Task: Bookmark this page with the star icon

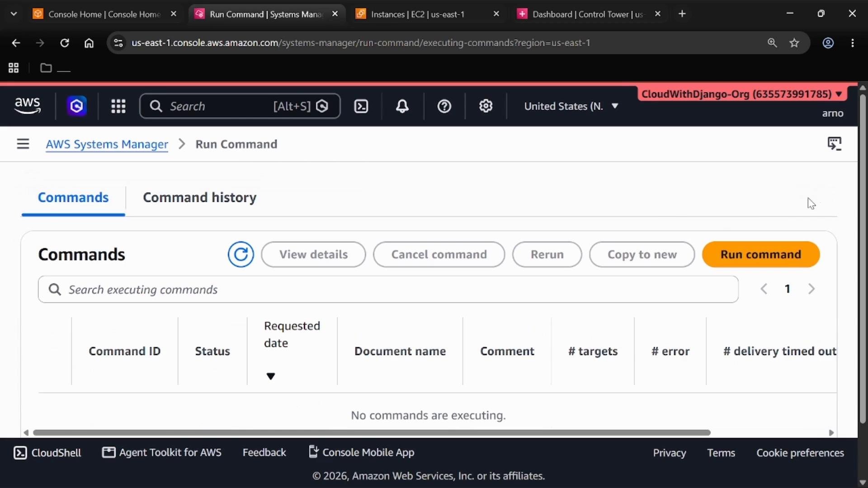Action: tap(794, 43)
